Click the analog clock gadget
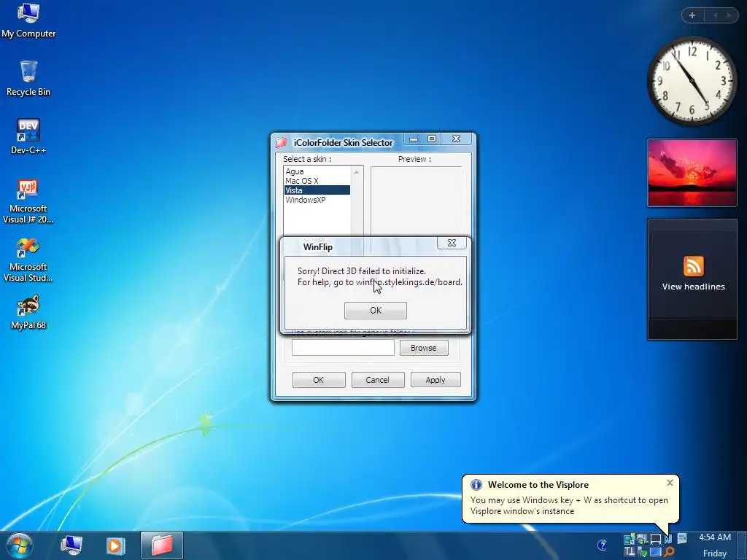747x560 pixels. click(x=692, y=81)
